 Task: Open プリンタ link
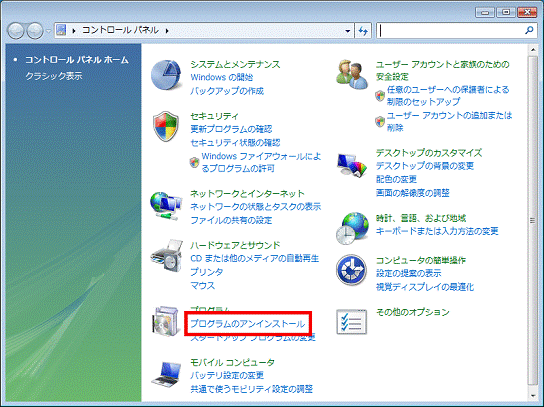click(206, 272)
